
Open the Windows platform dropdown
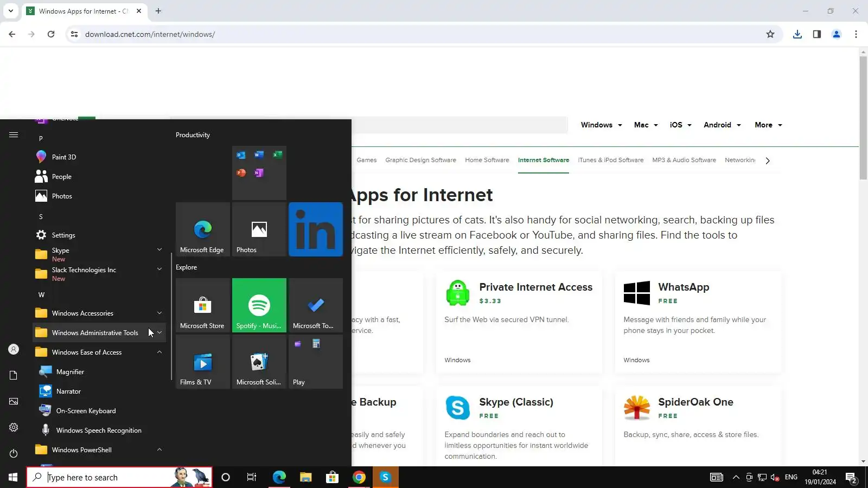tap(602, 125)
